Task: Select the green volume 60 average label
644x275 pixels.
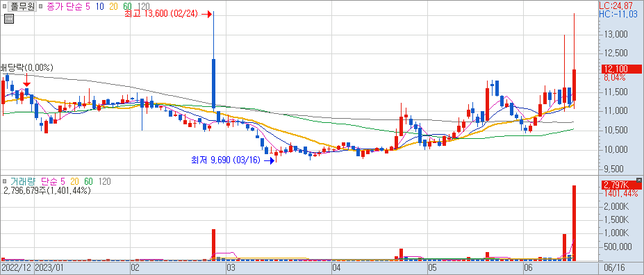Action: [88, 181]
